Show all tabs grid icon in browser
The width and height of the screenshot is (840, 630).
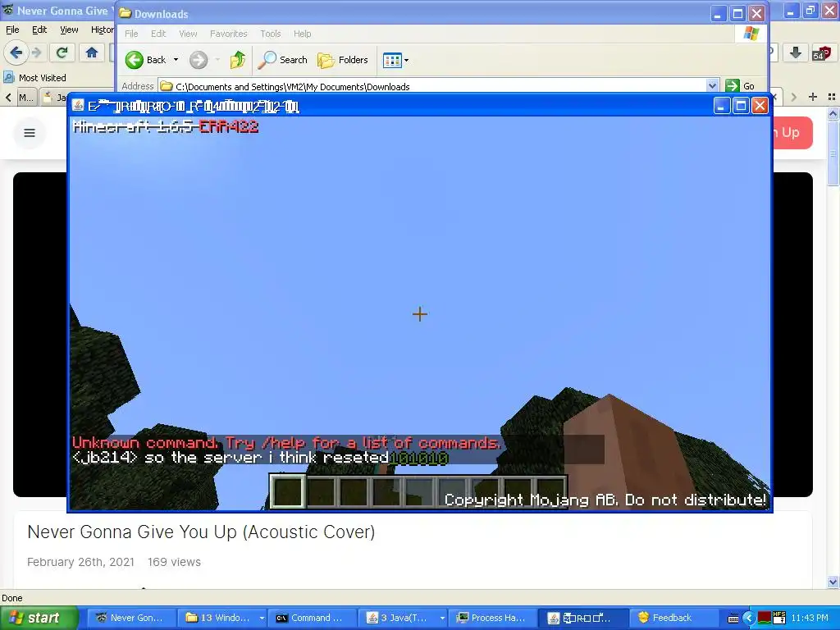click(x=832, y=97)
